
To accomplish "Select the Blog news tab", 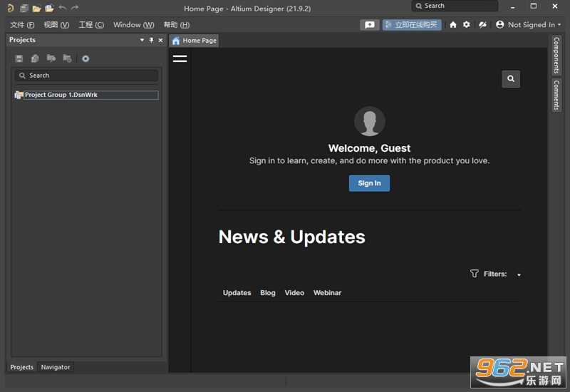I will coord(268,293).
